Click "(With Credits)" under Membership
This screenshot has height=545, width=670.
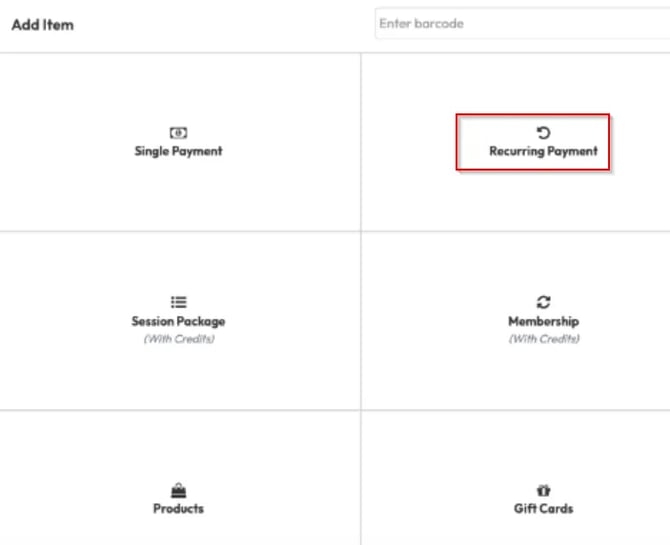coord(543,339)
